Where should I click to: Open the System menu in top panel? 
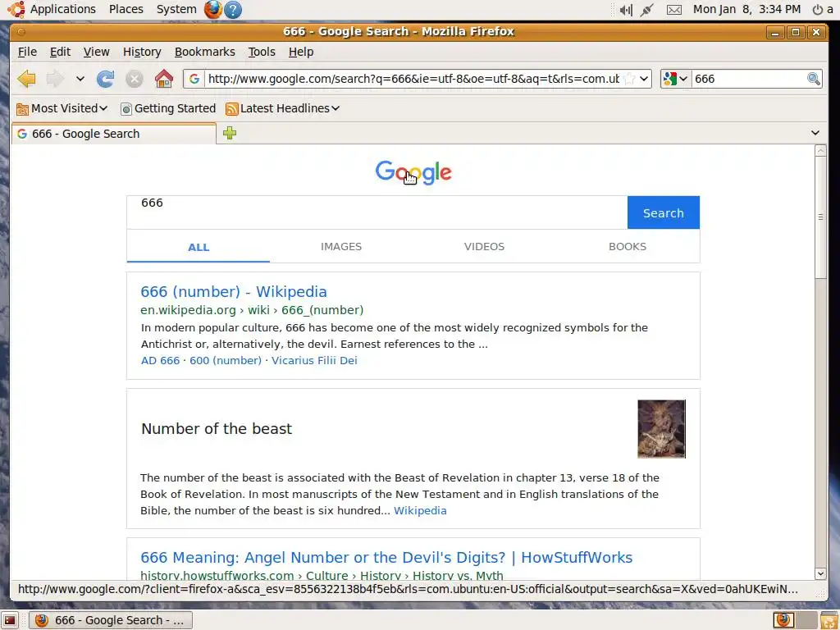(x=176, y=9)
